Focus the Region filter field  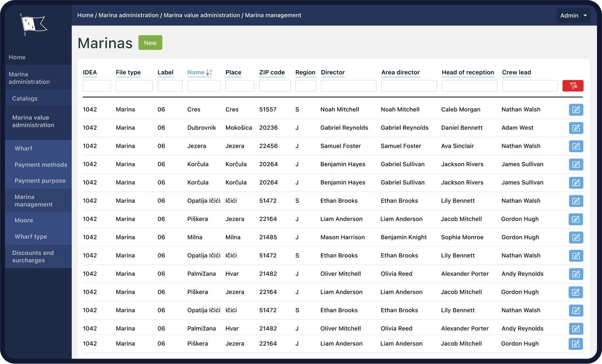pos(306,86)
